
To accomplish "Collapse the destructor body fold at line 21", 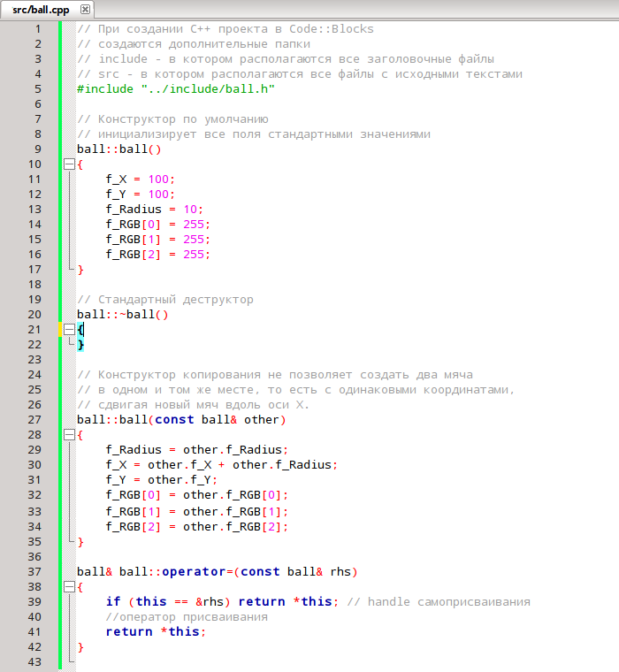I will point(69,330).
